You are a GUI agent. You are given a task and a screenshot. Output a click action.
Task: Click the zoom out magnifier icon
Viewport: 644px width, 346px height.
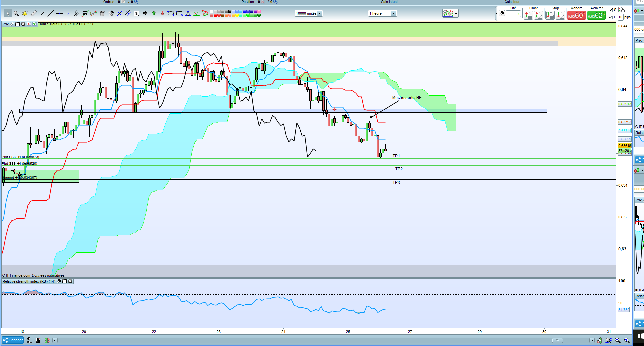click(618, 340)
